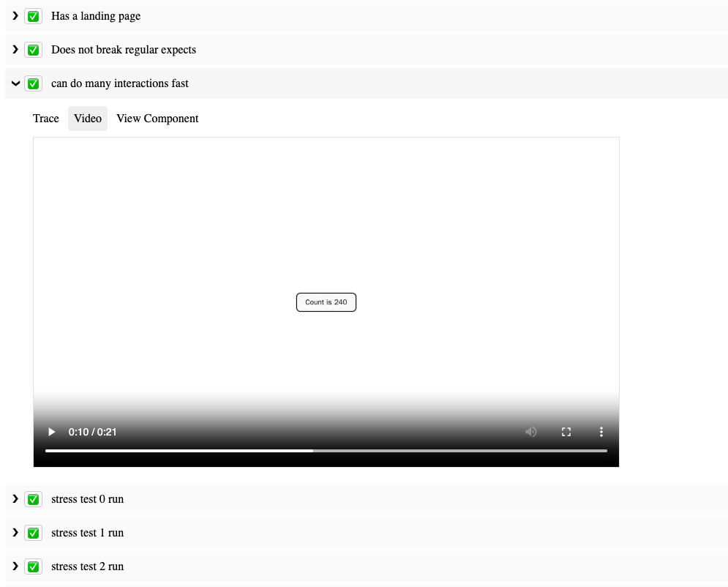Click green check next to 'stress test 1 run'

[33, 533]
